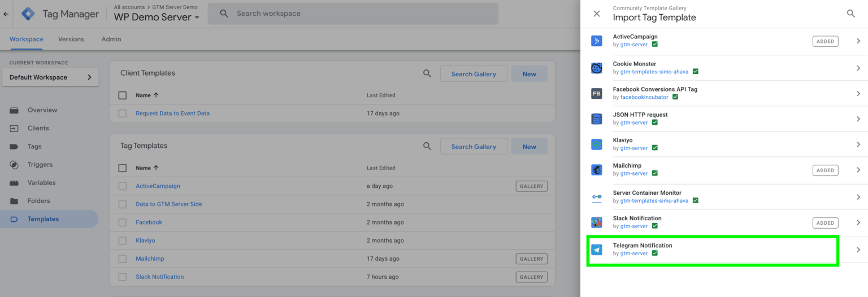Open the Mailchimp tag template link
This screenshot has width=868, height=297.
point(150,259)
